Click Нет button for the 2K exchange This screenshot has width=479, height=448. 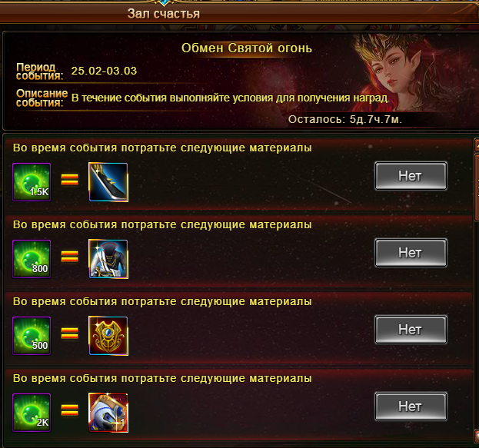[x=411, y=407]
